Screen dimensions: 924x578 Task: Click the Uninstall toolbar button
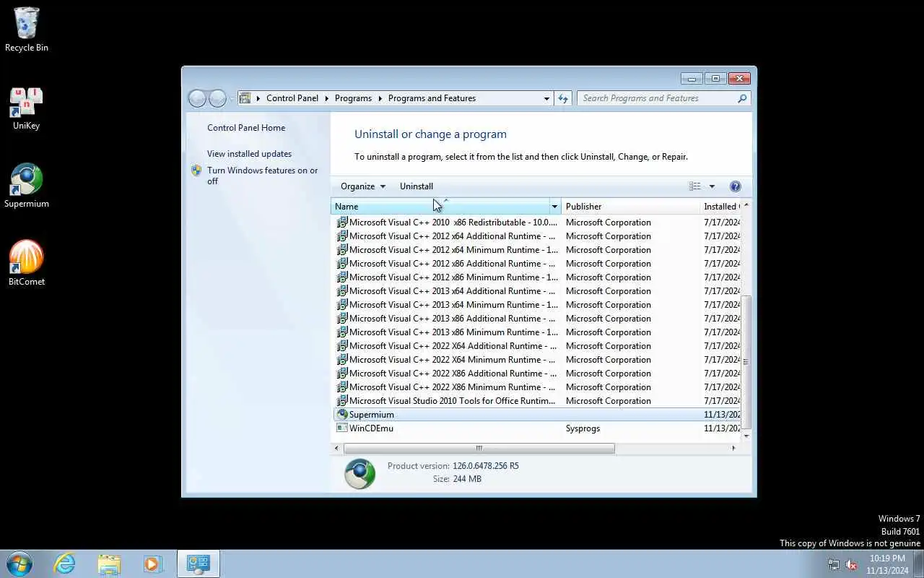[417, 186]
